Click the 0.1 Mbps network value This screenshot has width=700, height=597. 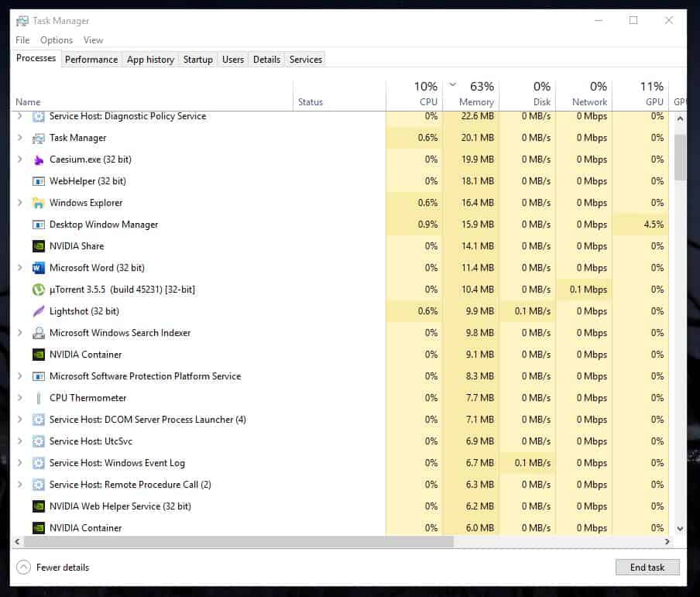click(588, 290)
